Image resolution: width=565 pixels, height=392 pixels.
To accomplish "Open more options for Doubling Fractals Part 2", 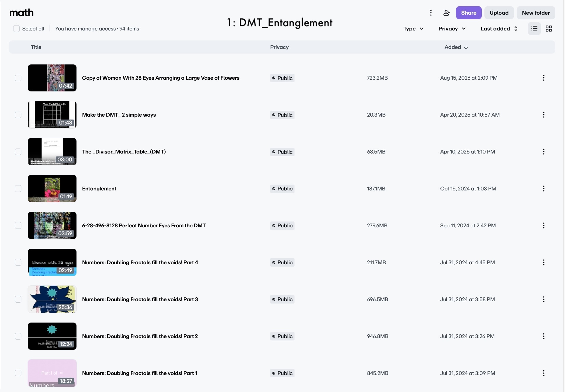I will pos(544,336).
